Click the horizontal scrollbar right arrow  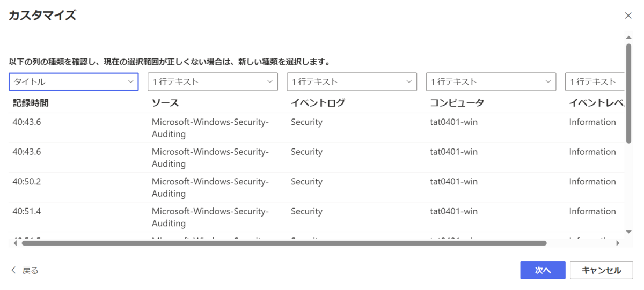click(618, 243)
